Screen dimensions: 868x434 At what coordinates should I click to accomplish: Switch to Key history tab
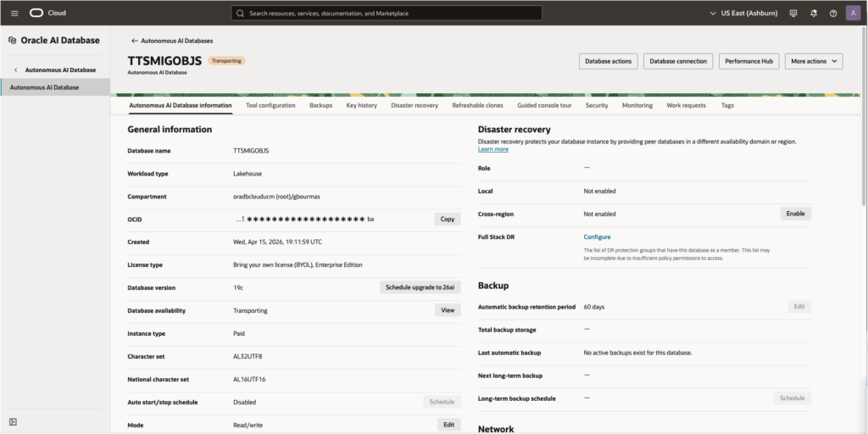click(361, 105)
